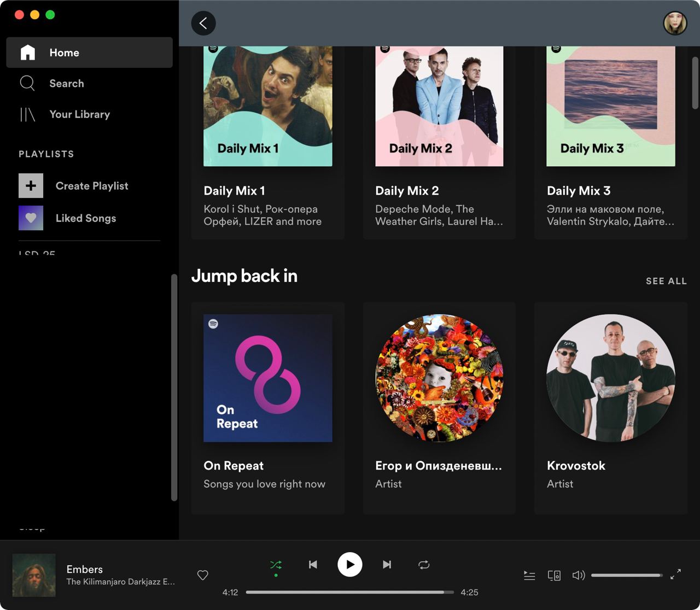Open the Daily Mix 3 cover art
Image resolution: width=700 pixels, height=610 pixels.
[x=611, y=106]
